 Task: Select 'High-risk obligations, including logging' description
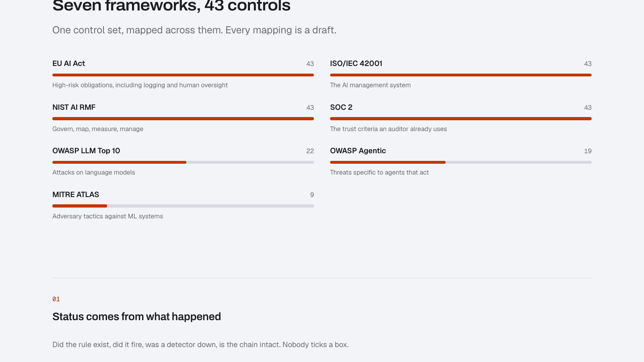point(140,85)
